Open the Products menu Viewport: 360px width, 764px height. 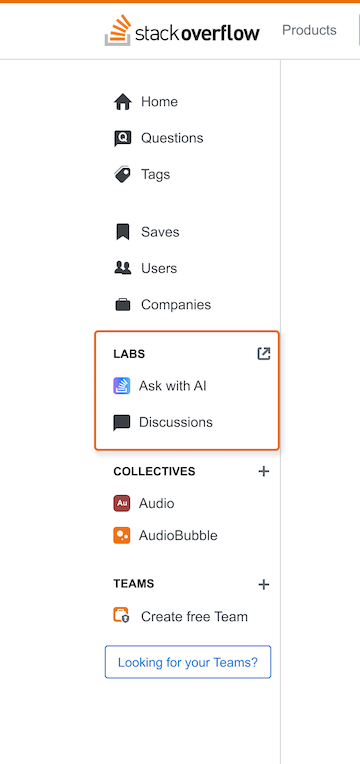tap(309, 30)
